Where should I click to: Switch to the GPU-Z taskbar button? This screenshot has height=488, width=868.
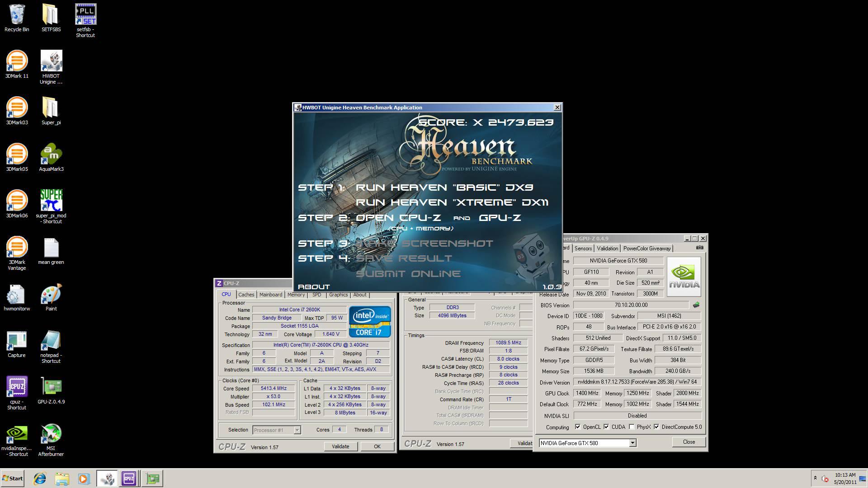[152, 479]
